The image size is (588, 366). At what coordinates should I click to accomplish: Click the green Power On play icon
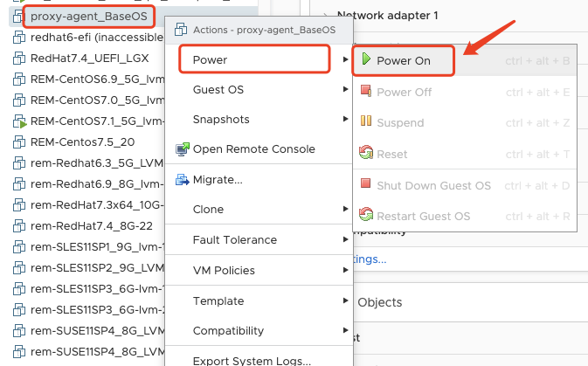pyautogui.click(x=367, y=61)
